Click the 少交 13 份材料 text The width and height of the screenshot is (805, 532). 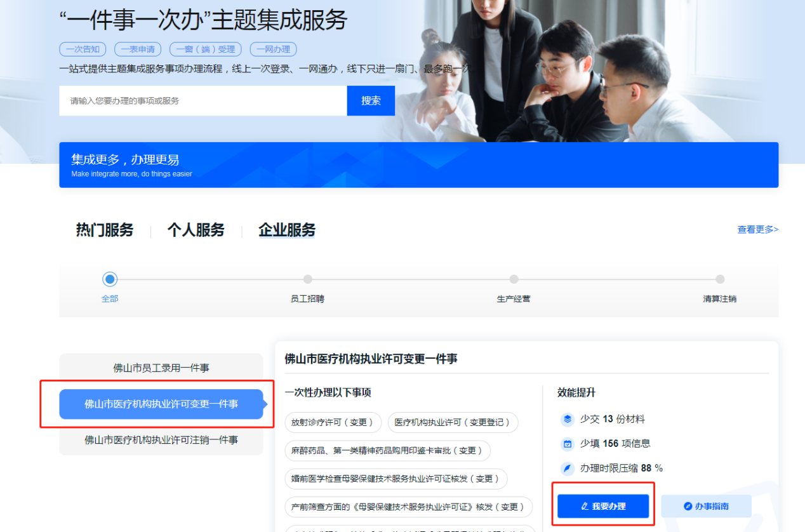click(x=613, y=419)
